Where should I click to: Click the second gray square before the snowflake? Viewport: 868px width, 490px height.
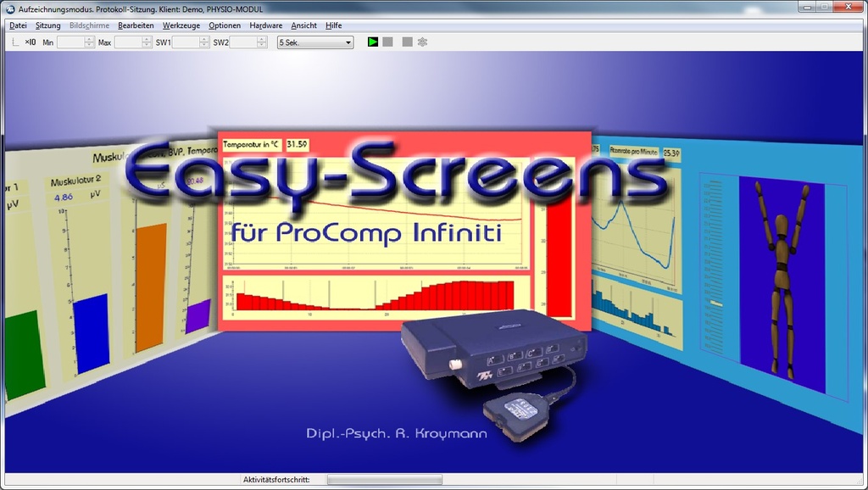pos(408,42)
